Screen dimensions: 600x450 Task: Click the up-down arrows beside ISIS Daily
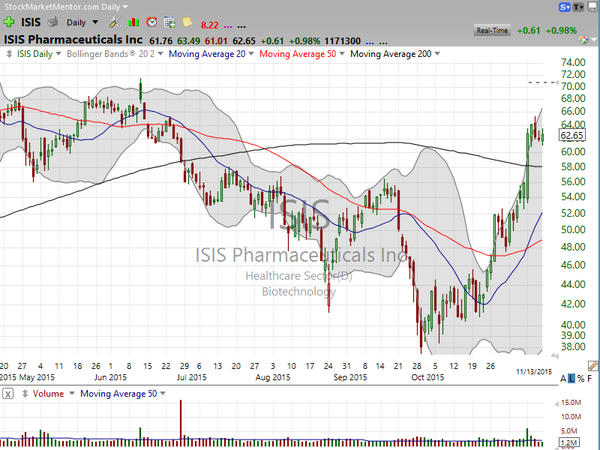pyautogui.click(x=9, y=54)
